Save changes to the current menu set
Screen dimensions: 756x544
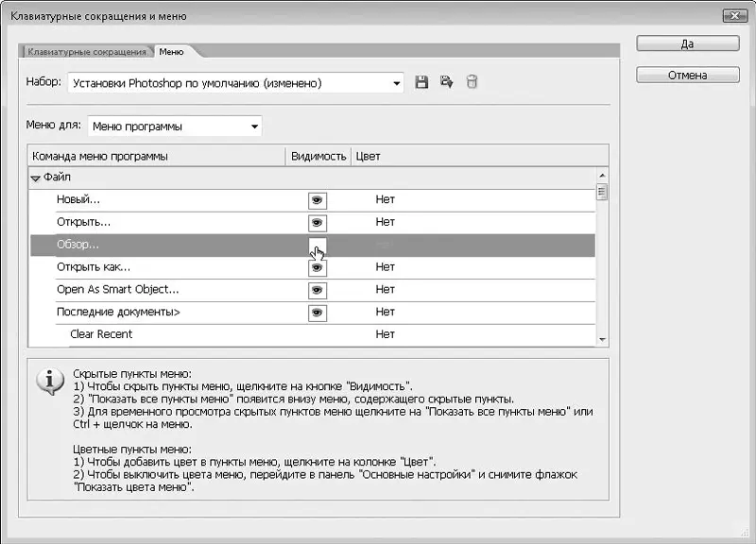[x=421, y=82]
